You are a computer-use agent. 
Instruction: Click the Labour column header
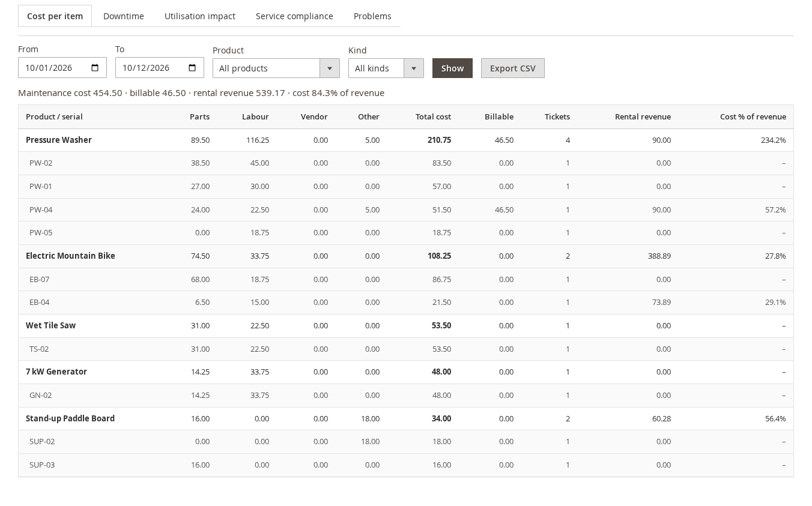255,117
